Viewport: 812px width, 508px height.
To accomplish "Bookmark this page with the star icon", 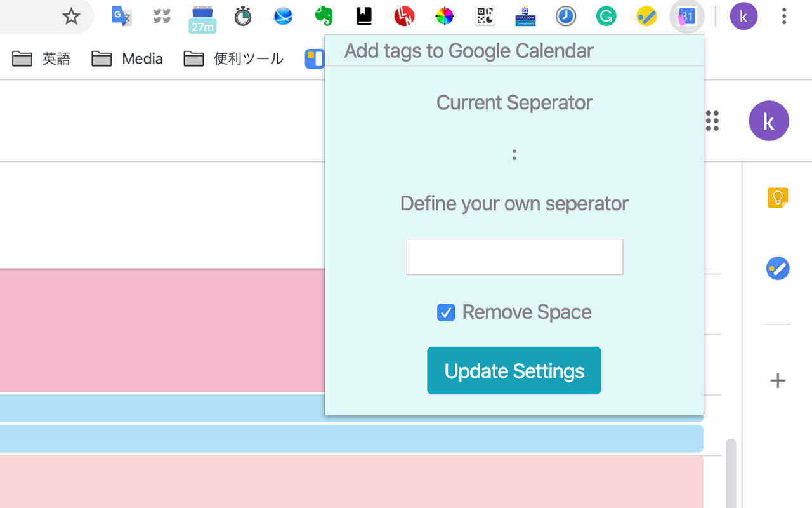I will (x=71, y=17).
